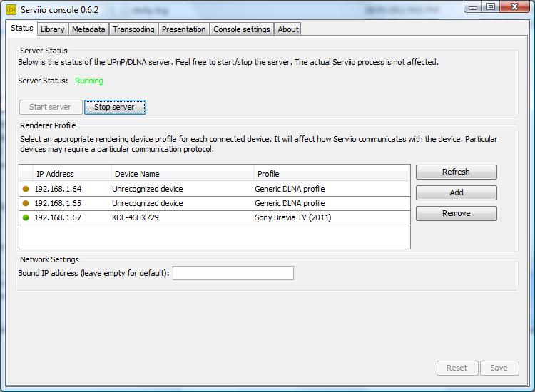Refresh the renderer device list
This screenshot has width=535, height=392.
(x=456, y=172)
